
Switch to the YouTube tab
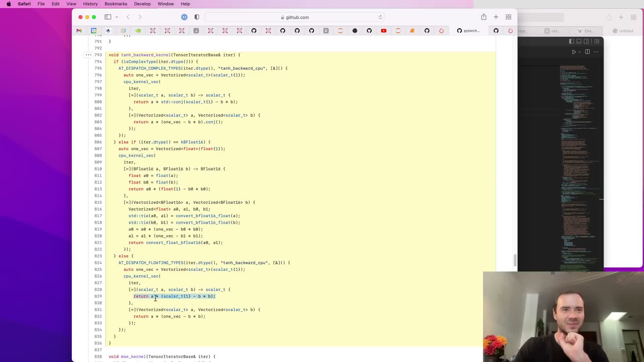tap(384, 31)
